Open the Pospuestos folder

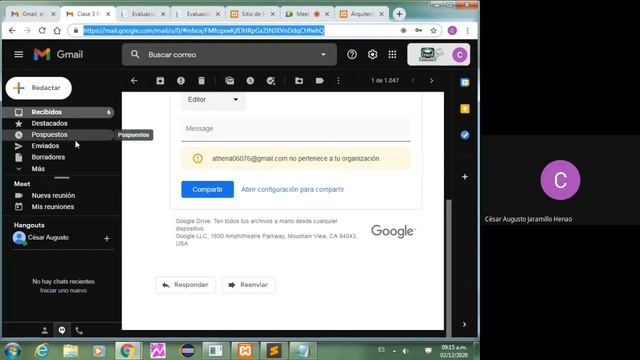[x=58, y=135]
